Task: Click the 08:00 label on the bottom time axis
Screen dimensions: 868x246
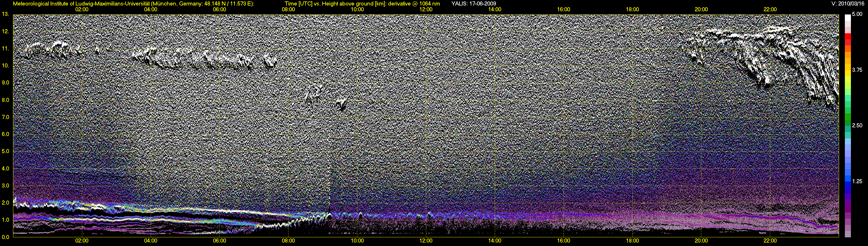Action: (288, 241)
